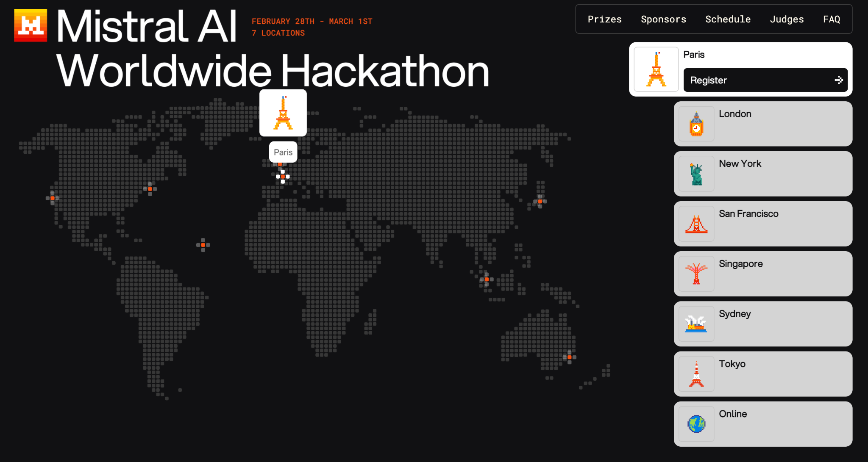This screenshot has width=868, height=462.
Task: Open the Judges section
Action: 787,19
